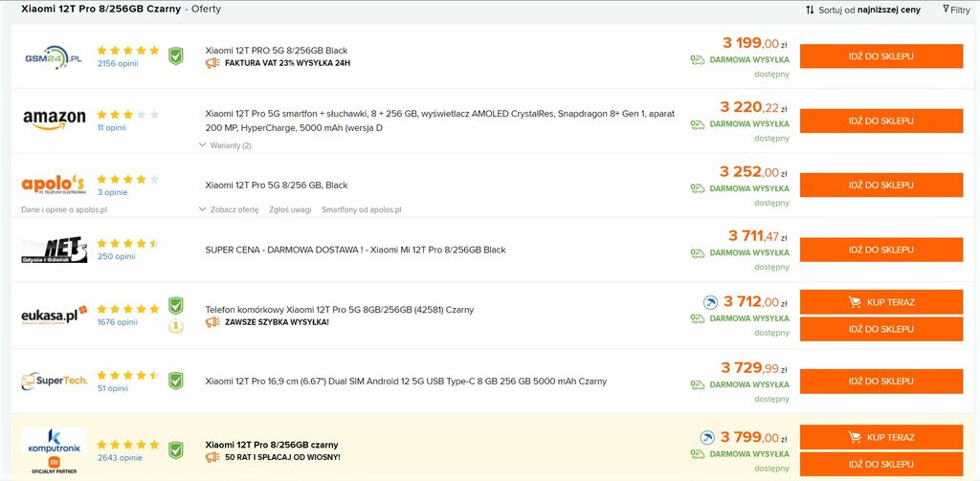Click the price 3 711,47 zł

tap(758, 235)
